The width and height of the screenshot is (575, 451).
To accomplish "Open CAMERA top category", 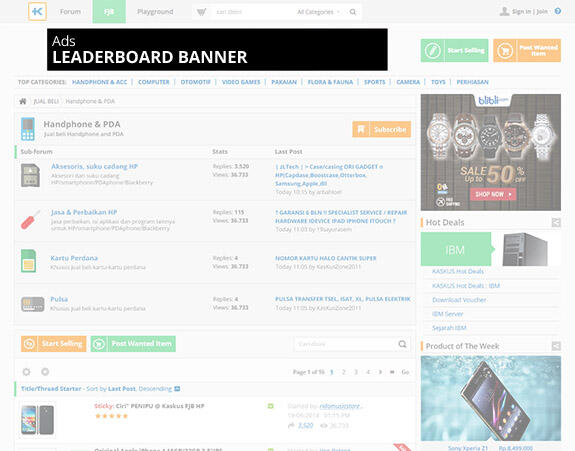I will pos(408,82).
